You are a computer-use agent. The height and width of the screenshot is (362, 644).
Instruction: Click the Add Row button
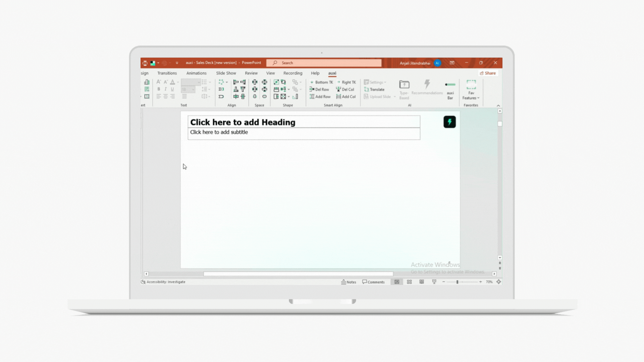pyautogui.click(x=320, y=97)
